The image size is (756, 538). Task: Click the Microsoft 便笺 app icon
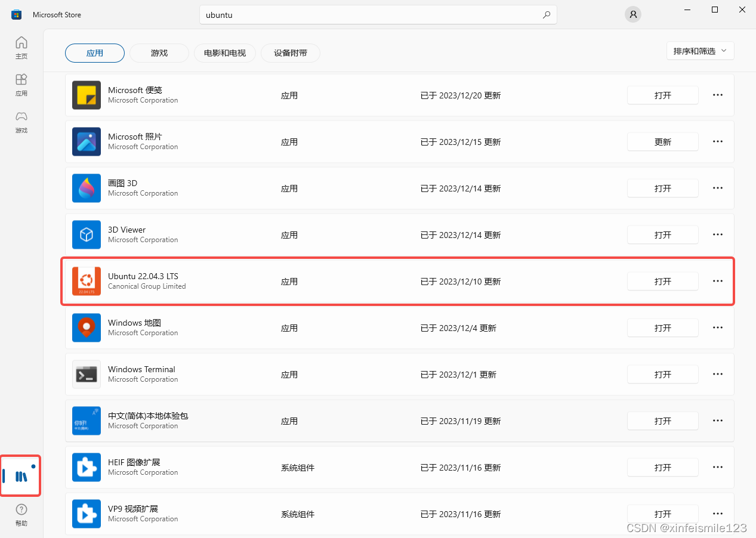point(87,95)
